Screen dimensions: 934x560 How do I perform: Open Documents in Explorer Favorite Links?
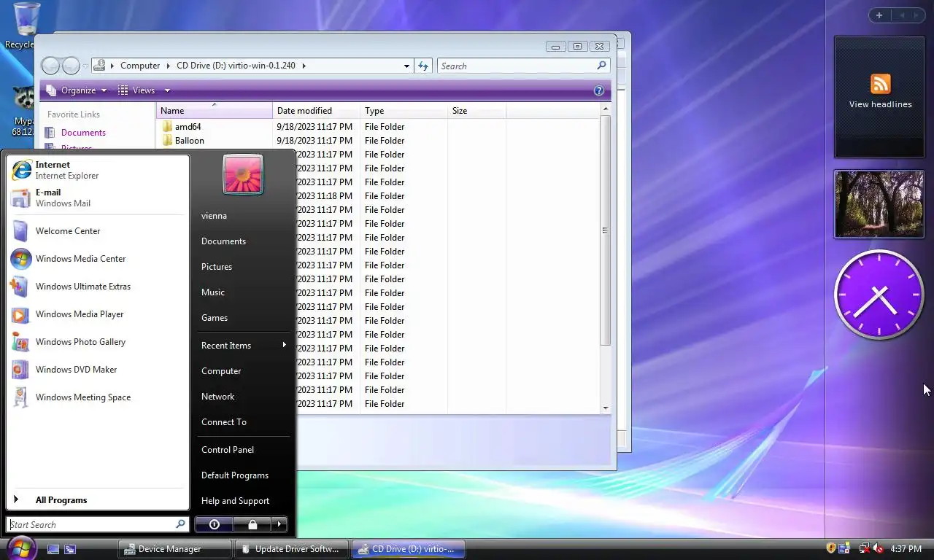coord(83,133)
